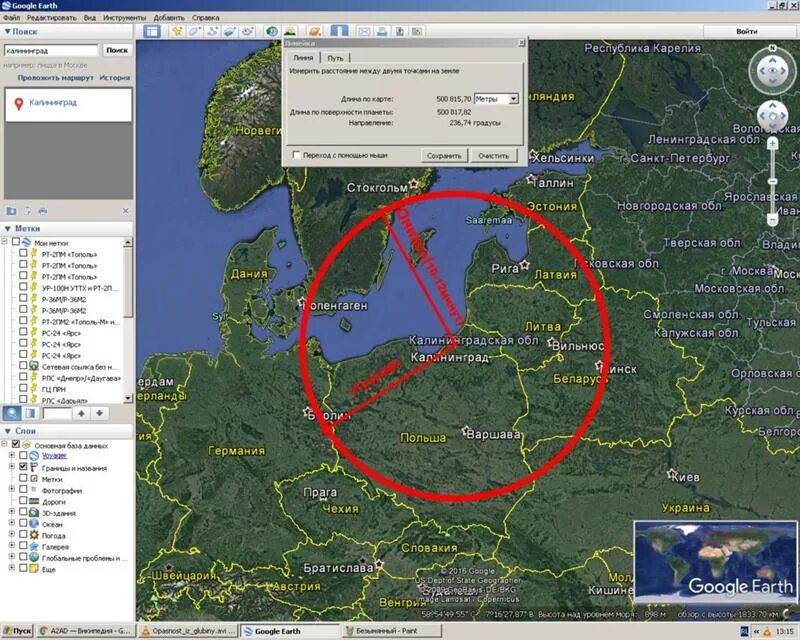Click the red pin beside Калининград result
Image resolution: width=800 pixels, height=640 pixels.
(19, 104)
